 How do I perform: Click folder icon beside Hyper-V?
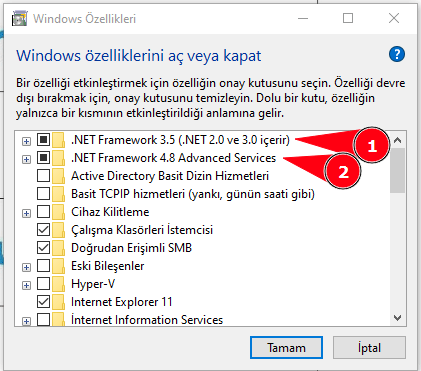pyautogui.click(x=58, y=284)
